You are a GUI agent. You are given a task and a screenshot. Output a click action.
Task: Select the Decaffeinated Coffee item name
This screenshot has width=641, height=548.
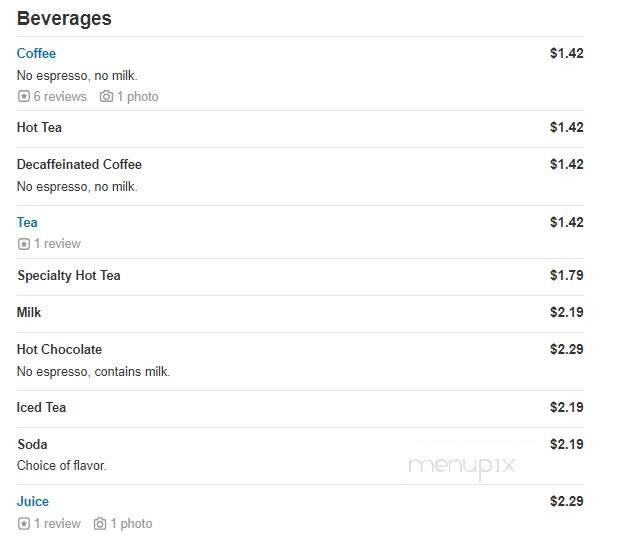point(79,164)
